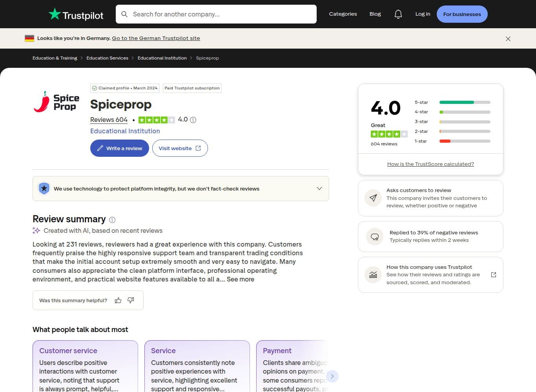Give thumbs down to the summary
Image resolution: width=536 pixels, height=392 pixels.
131,300
